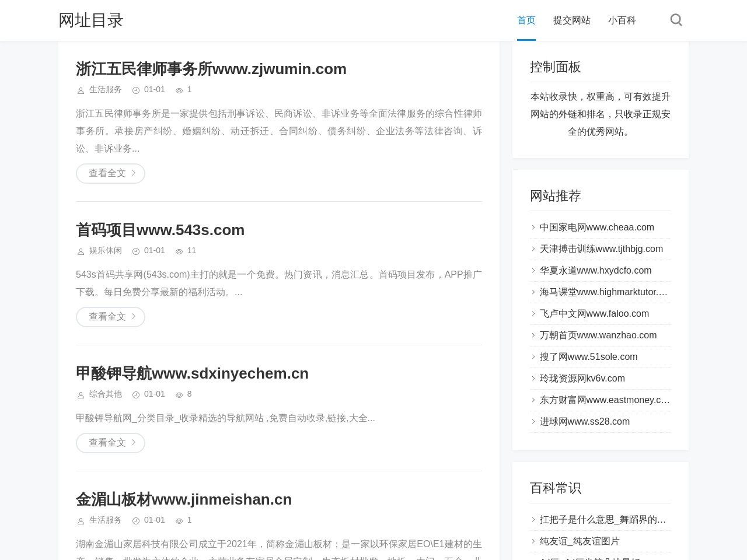
Task: Open the 提交网站 menu item
Action: [571, 20]
